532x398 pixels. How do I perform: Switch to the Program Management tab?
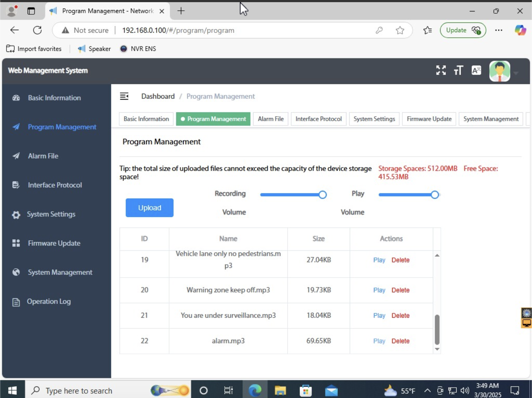tap(213, 119)
